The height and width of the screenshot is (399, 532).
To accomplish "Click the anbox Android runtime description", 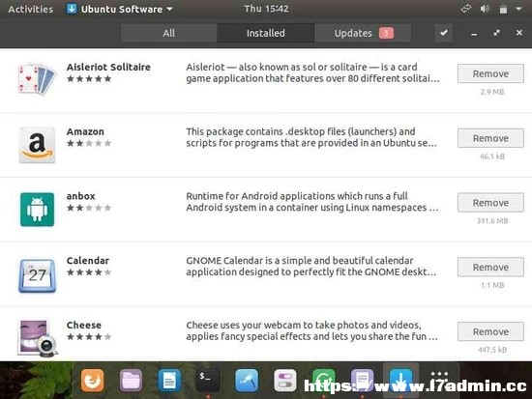I will click(x=312, y=201).
